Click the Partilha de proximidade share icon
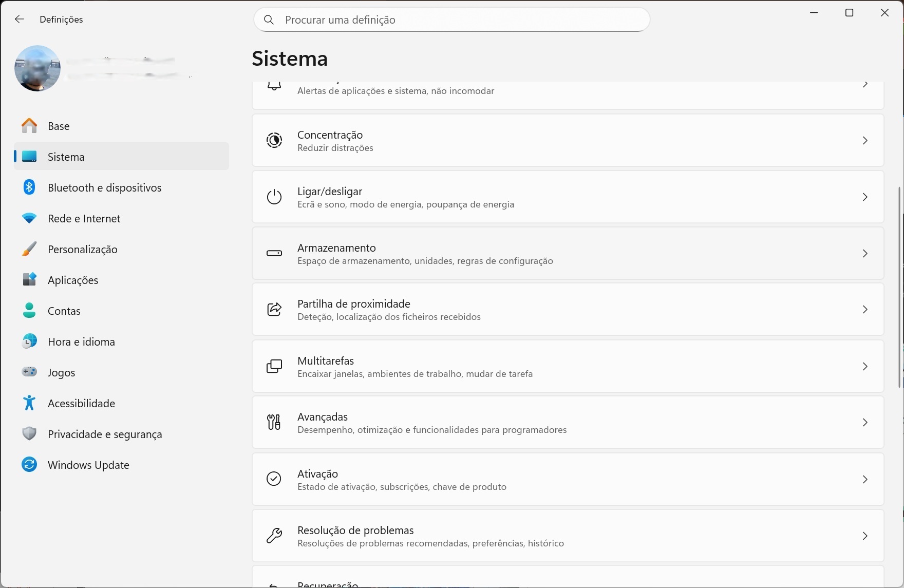The width and height of the screenshot is (904, 588). (x=274, y=310)
